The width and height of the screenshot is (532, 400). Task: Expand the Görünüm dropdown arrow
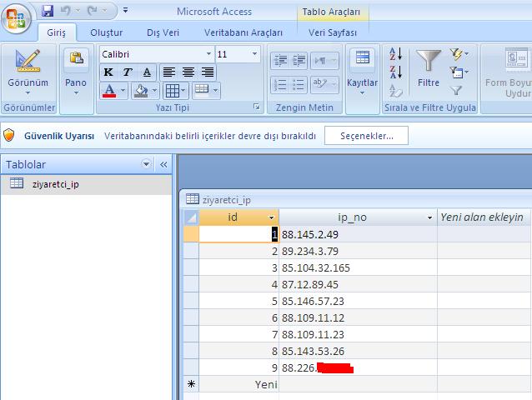coord(28,92)
